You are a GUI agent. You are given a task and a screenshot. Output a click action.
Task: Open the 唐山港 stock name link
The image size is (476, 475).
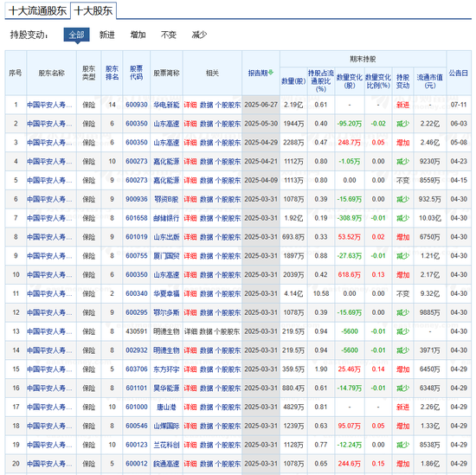(166, 407)
